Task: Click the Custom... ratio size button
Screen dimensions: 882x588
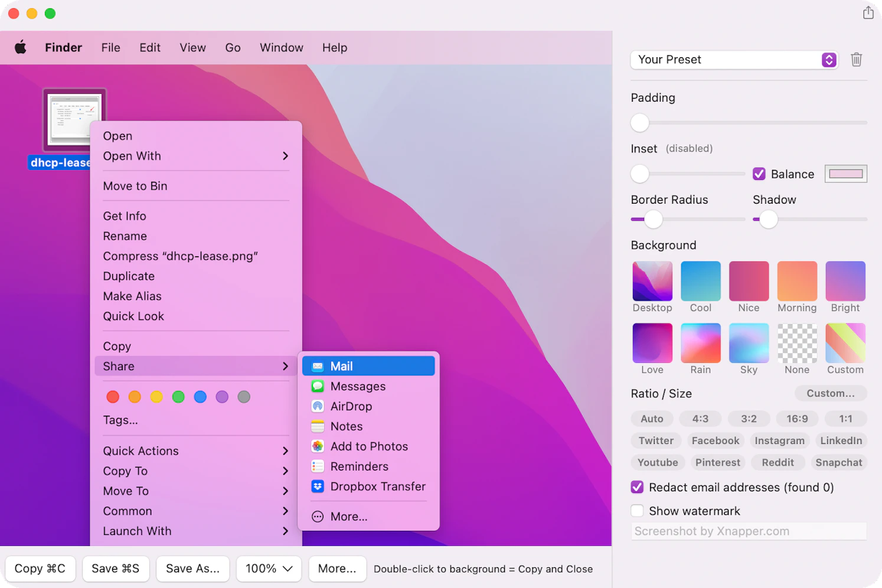Action: [830, 393]
